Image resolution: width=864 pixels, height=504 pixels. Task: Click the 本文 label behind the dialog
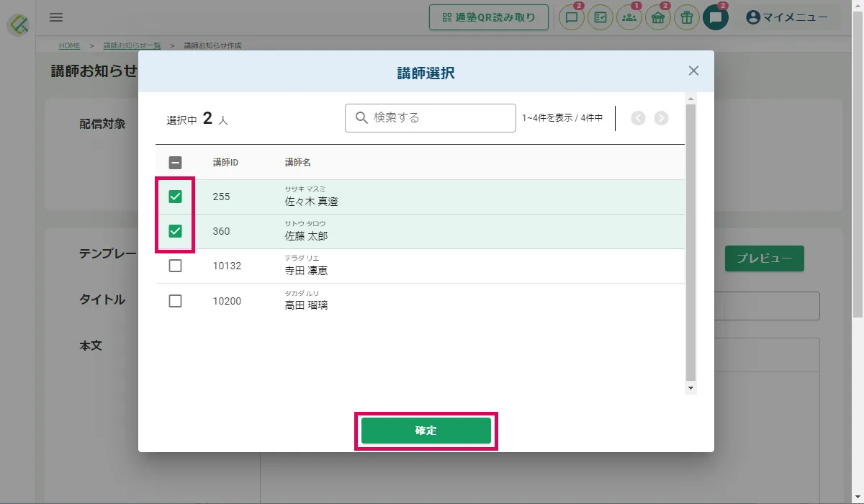(91, 346)
